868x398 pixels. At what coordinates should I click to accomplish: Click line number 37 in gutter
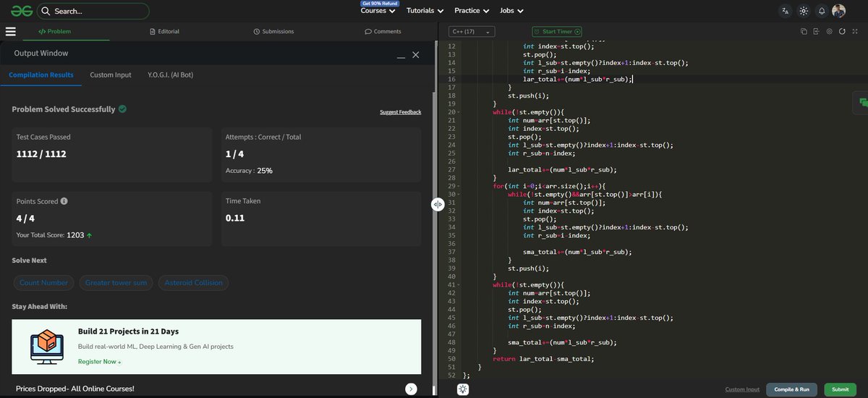coord(451,252)
